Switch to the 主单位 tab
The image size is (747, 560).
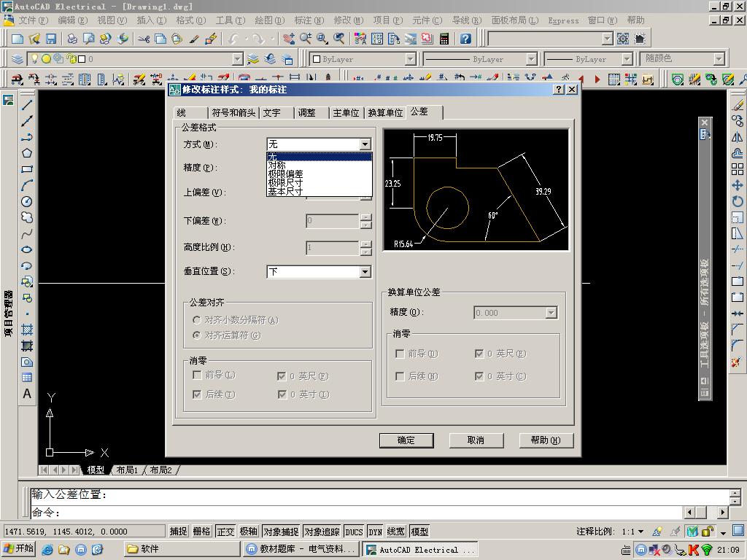click(346, 113)
